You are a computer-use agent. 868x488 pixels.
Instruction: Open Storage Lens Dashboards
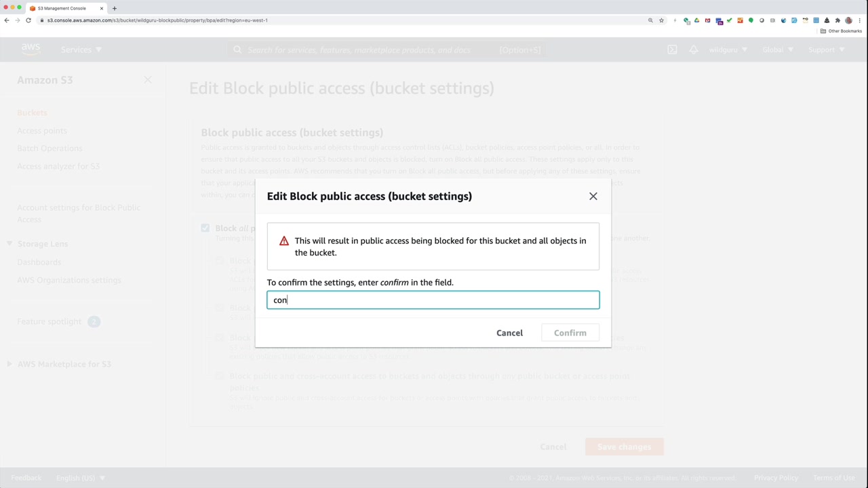pyautogui.click(x=39, y=262)
